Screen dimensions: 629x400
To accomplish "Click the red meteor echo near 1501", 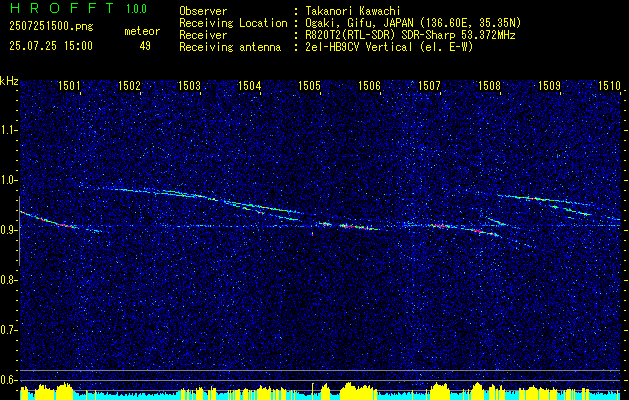I will click(x=66, y=225).
